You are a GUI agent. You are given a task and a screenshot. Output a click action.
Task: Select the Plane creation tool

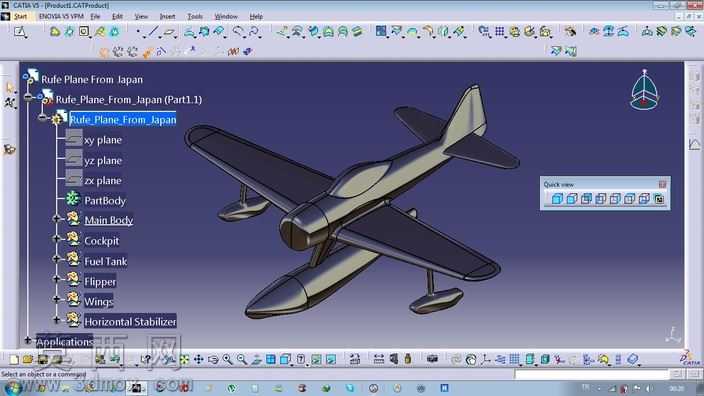pyautogui.click(x=169, y=32)
